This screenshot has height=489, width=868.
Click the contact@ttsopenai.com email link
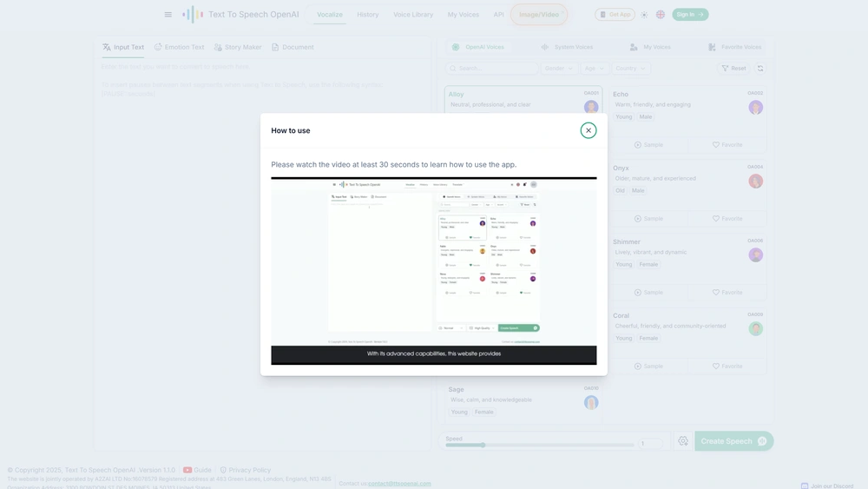[399, 484]
